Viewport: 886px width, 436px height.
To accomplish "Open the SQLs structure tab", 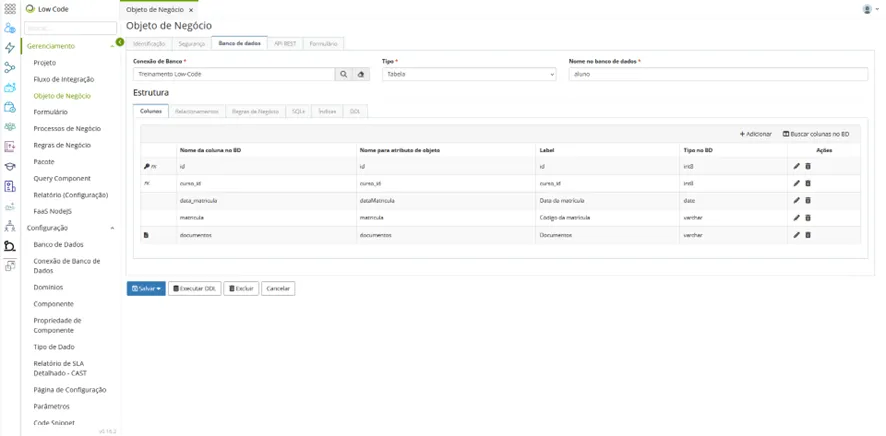I will click(x=299, y=111).
